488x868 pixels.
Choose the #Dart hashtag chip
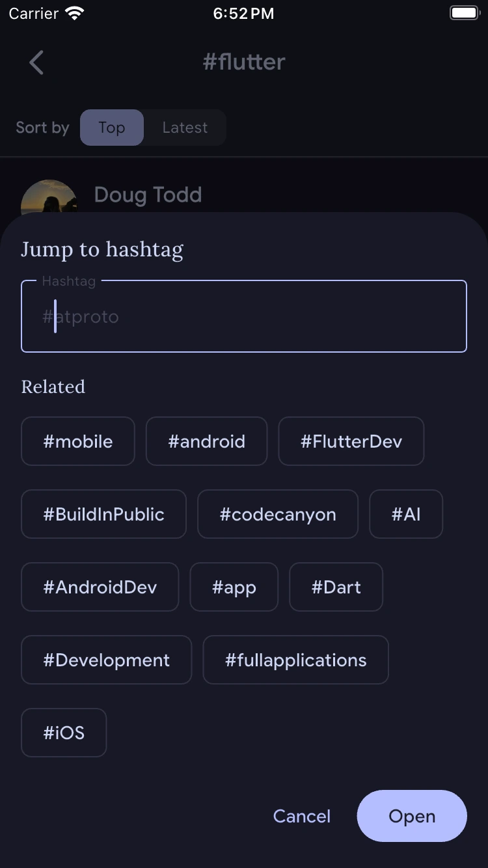[x=336, y=587]
